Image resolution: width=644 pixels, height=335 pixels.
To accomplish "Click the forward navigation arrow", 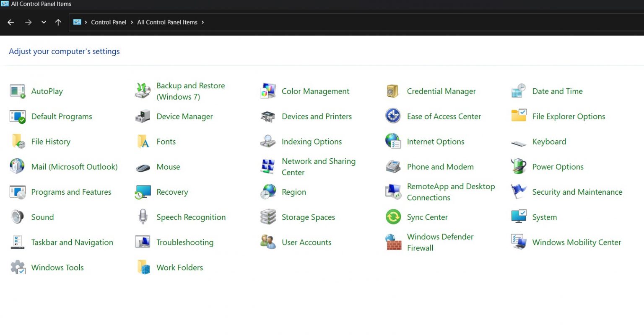I will [x=28, y=22].
